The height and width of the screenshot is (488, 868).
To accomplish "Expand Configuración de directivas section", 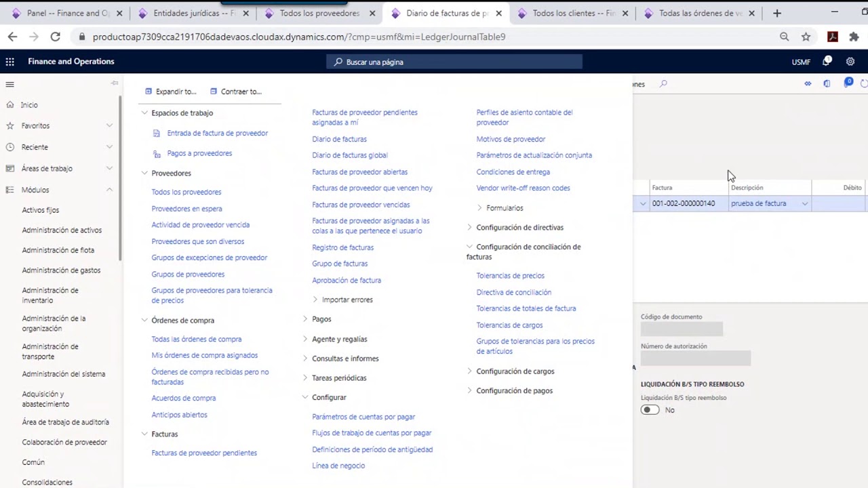I will point(469,228).
